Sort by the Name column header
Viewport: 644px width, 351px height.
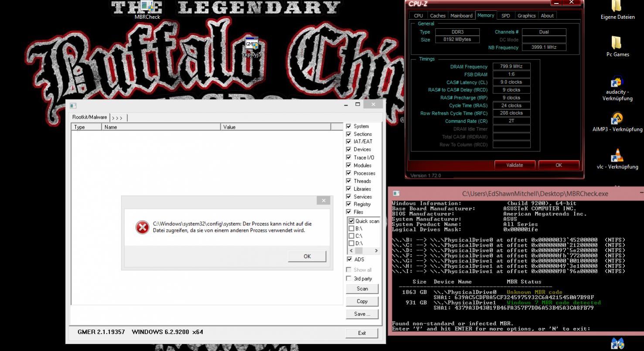click(x=161, y=127)
